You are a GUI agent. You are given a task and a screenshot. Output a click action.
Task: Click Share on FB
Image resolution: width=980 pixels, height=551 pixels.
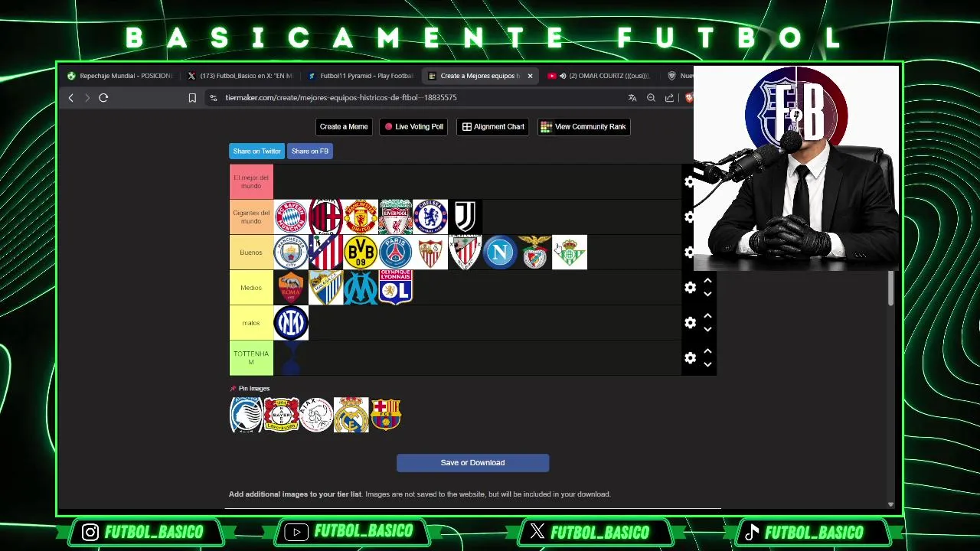[x=309, y=152]
